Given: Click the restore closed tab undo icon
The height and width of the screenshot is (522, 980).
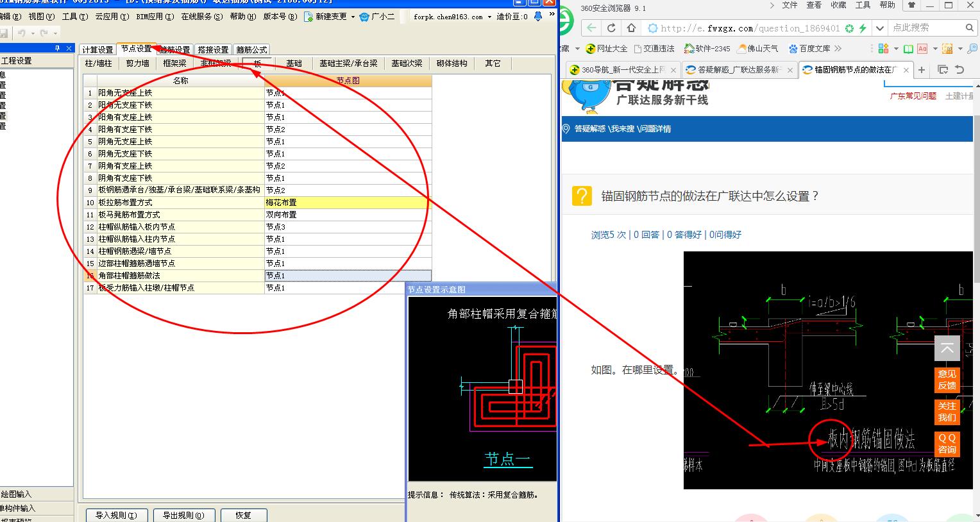Looking at the screenshot, I should (x=959, y=70).
